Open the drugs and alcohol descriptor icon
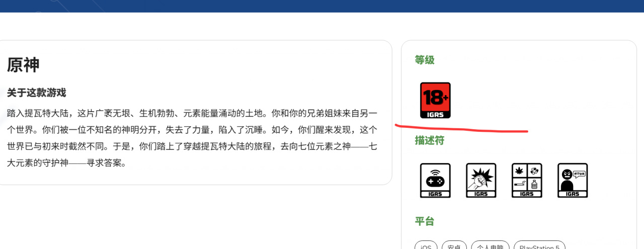 [527, 180]
